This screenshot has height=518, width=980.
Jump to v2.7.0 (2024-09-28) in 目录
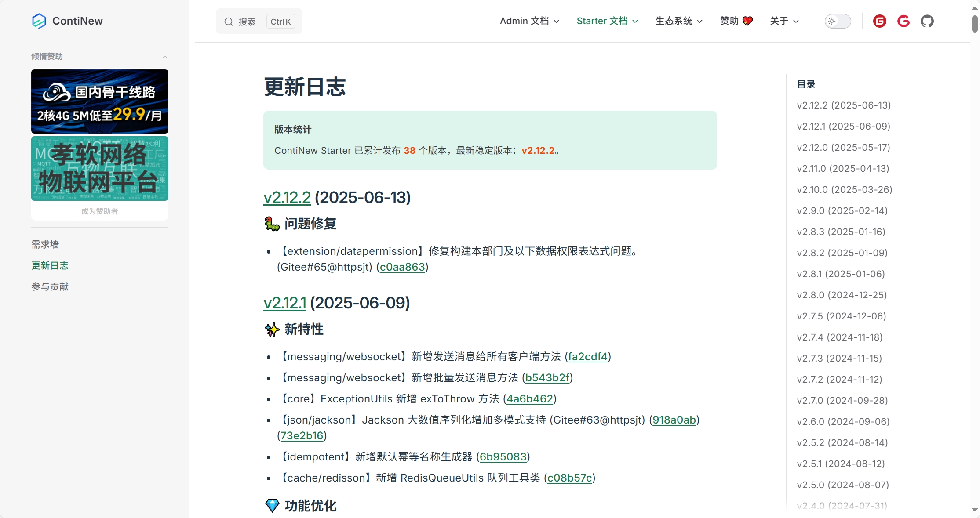coord(842,401)
